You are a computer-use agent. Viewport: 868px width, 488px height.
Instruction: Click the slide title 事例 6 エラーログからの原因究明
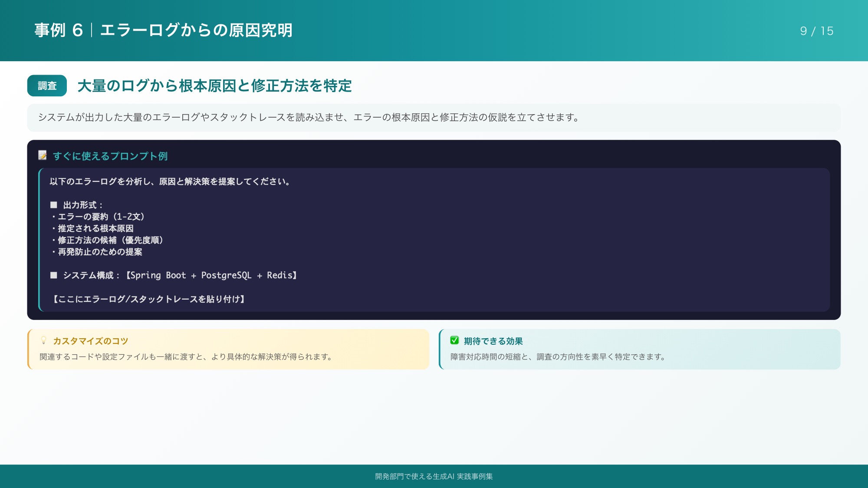164,30
